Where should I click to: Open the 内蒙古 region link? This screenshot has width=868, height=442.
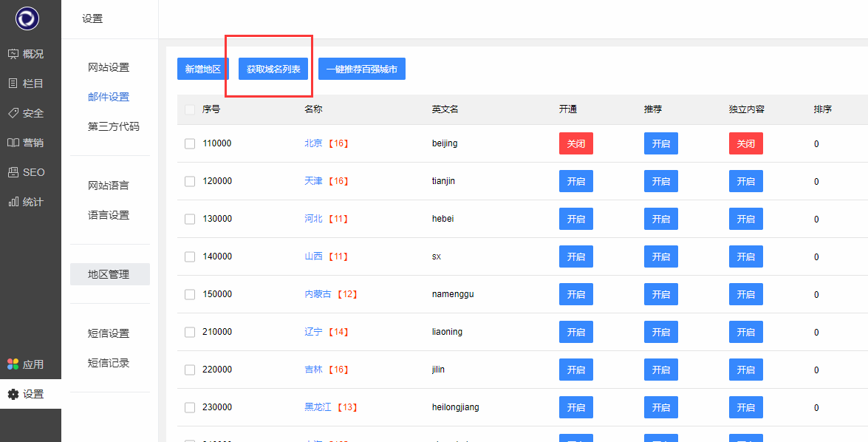pos(318,294)
